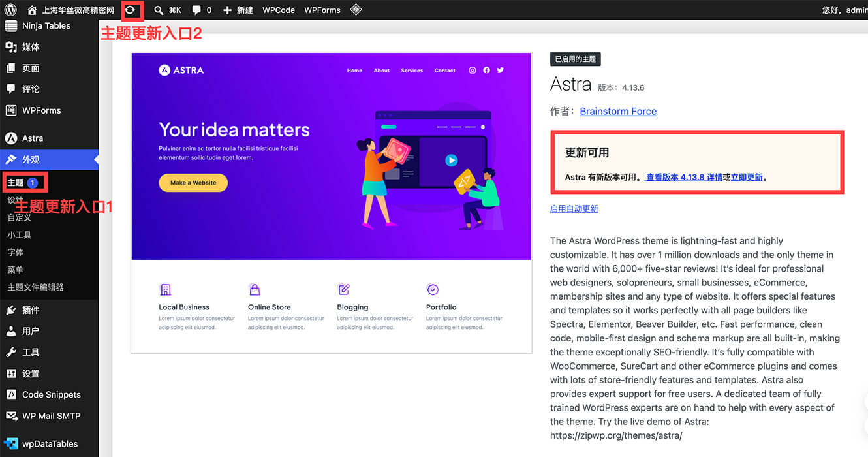Click the Facebook icon in theme preview

point(486,70)
